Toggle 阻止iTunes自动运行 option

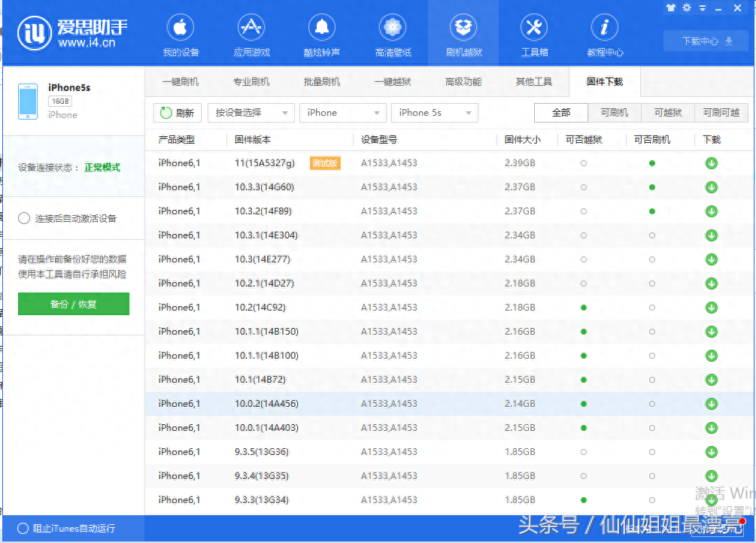(x=23, y=528)
